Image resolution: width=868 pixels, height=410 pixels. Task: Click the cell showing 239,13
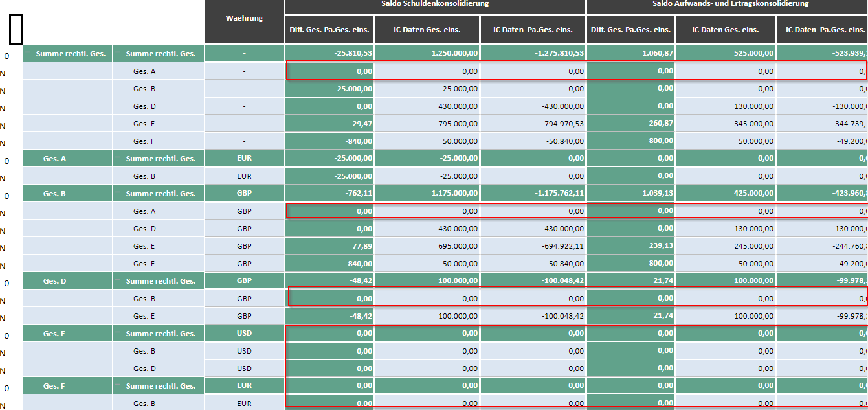[x=631, y=245]
